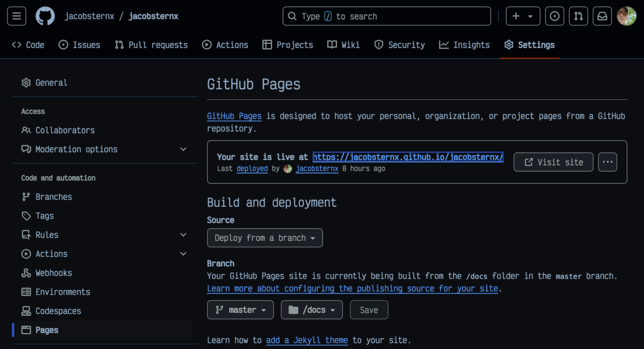Select the Settings tab
Image resolution: width=644 pixels, height=349 pixels.
point(529,45)
